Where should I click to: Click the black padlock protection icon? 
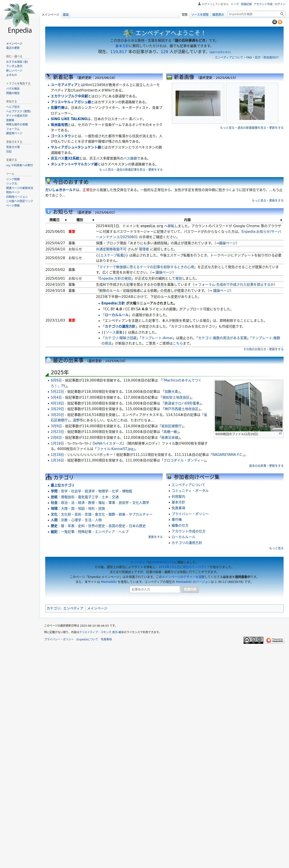coord(275,22)
